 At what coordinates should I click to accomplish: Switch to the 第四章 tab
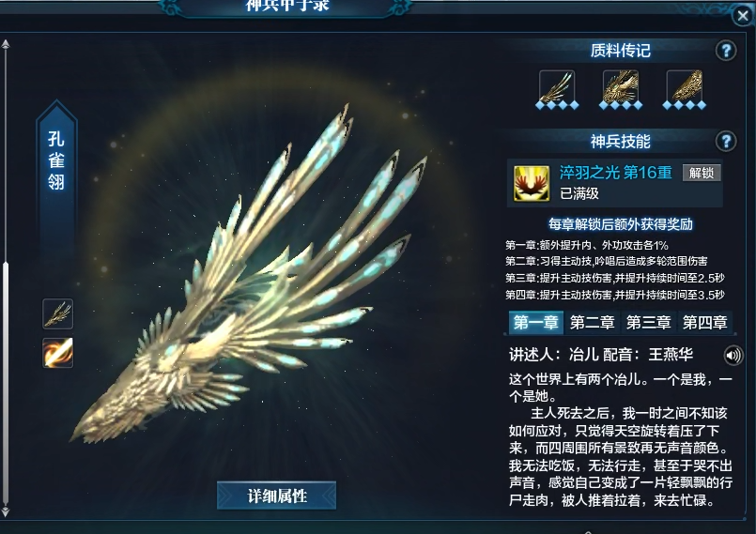(705, 322)
